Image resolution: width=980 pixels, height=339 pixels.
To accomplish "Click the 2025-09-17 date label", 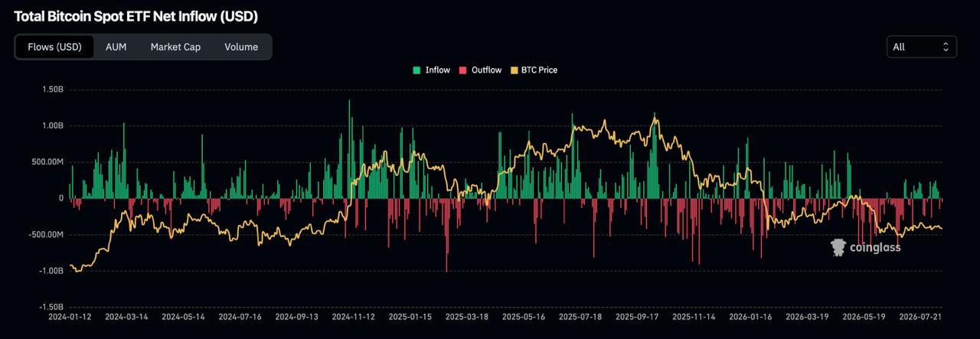I will click(636, 316).
